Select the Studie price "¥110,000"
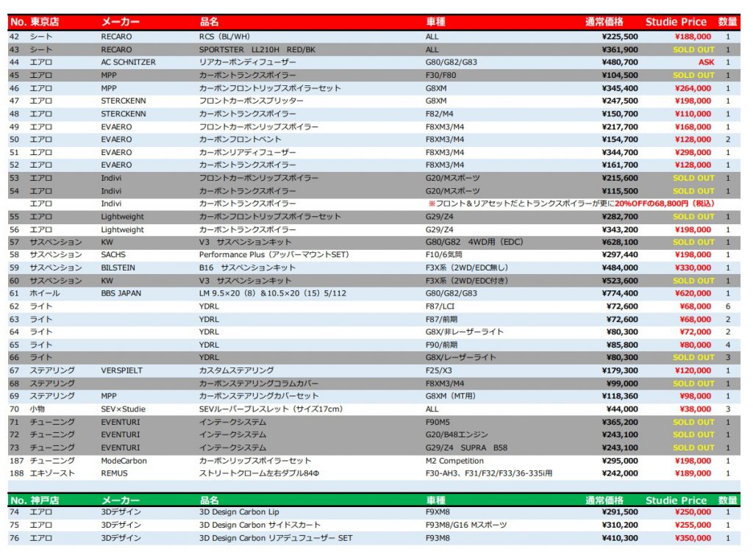The image size is (753, 560). 693,114
